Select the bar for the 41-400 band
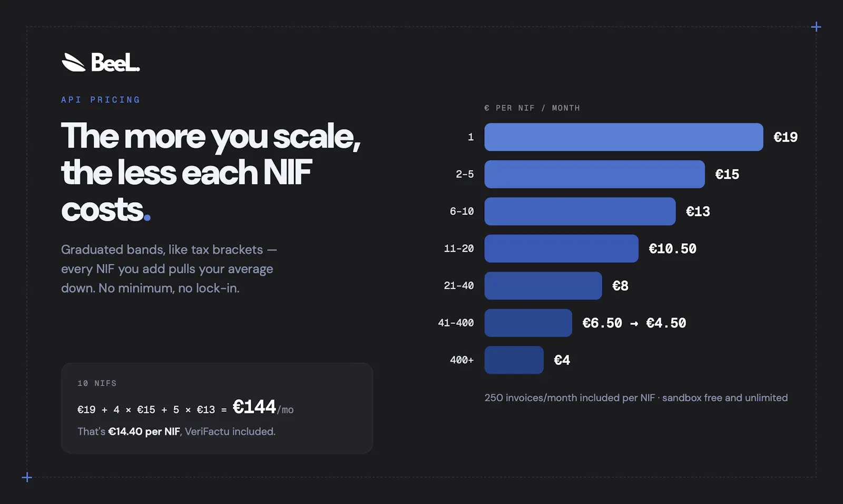 (528, 323)
